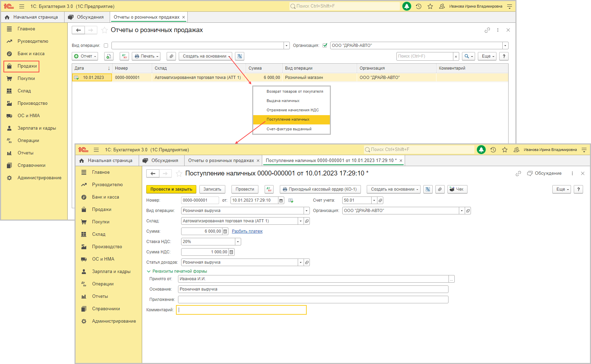Image resolution: width=591 pixels, height=364 pixels.
Task: Collapse Реквизиты печатной формы section
Action: (x=177, y=271)
